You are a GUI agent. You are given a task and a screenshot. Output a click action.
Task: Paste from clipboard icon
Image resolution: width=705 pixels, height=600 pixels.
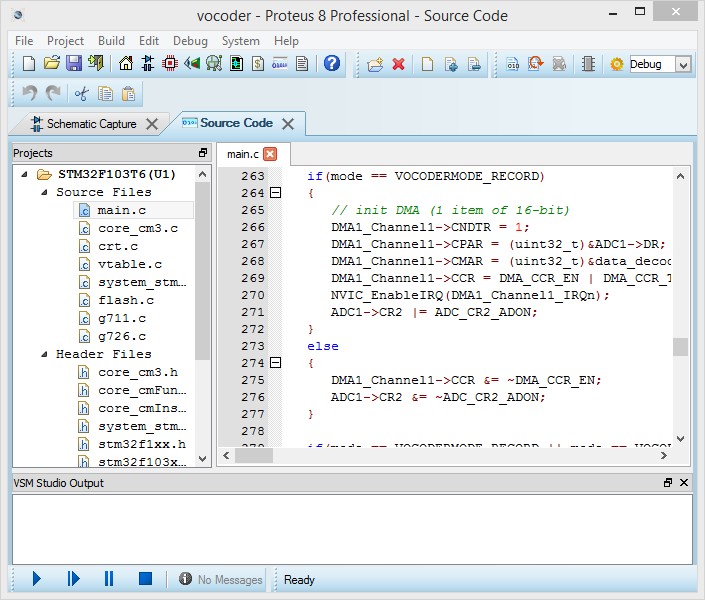pos(129,94)
